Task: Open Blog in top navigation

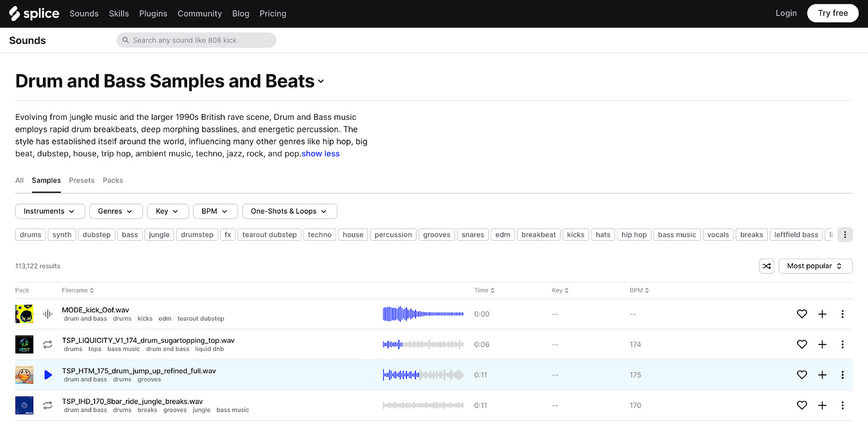Action: [x=241, y=13]
